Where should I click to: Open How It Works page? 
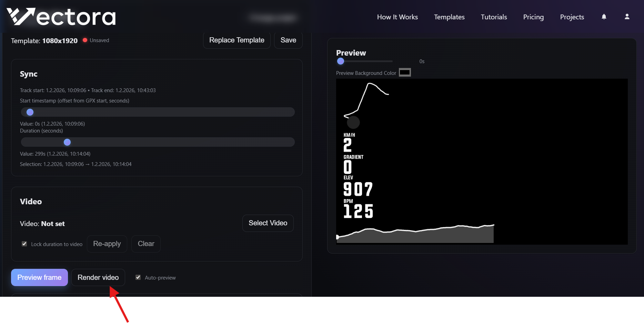[397, 17]
